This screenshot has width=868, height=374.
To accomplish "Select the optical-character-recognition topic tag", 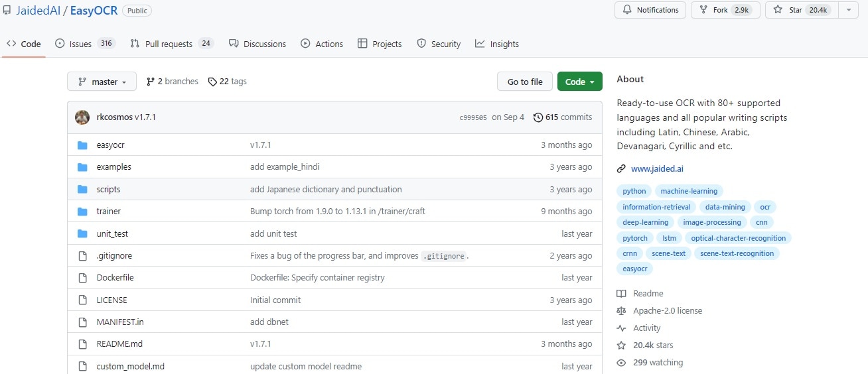I will pos(738,238).
